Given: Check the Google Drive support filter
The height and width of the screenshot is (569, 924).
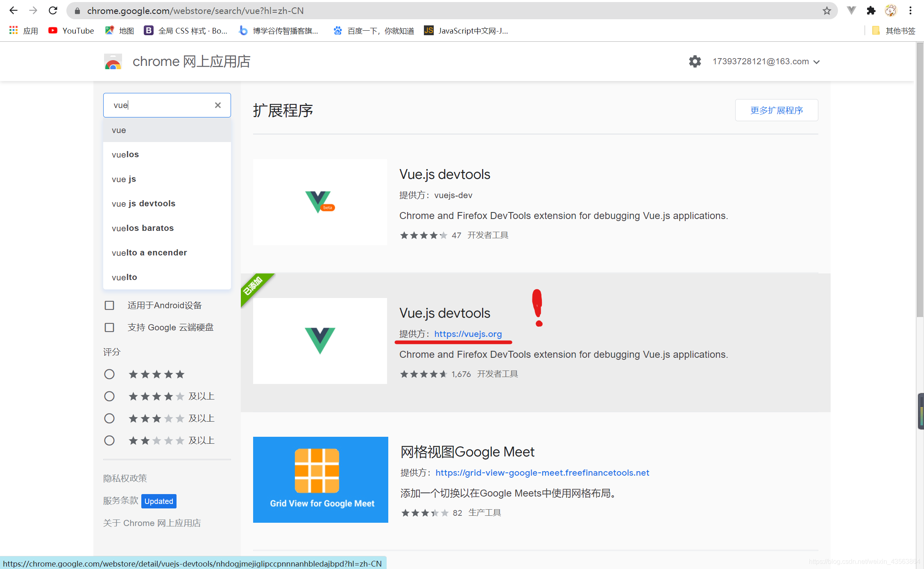Looking at the screenshot, I should coord(109,327).
